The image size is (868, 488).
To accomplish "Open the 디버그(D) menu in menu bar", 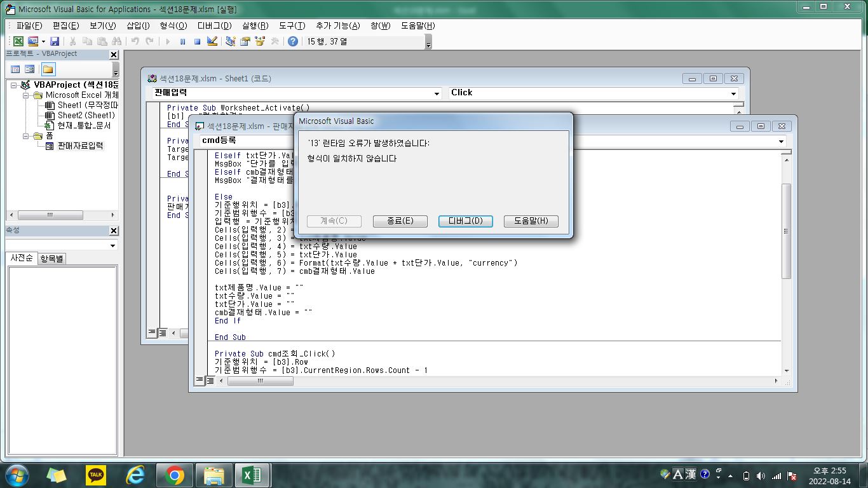I will point(214,25).
